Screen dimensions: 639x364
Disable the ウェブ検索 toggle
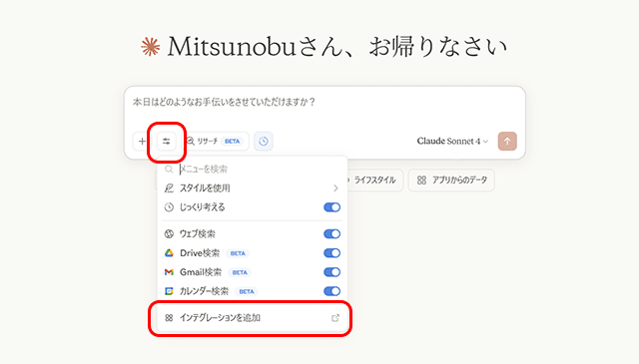pos(331,233)
